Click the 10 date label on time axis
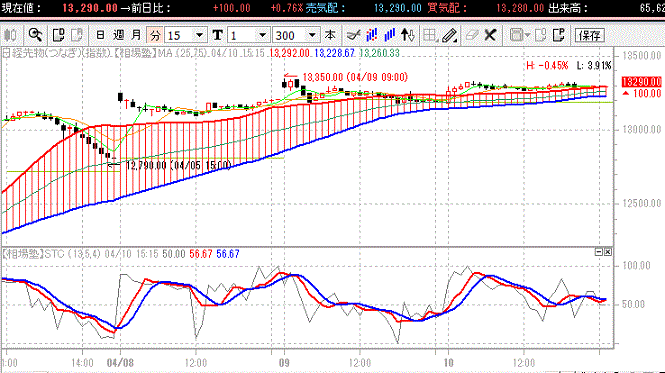Image resolution: width=665 pixels, height=373 pixels. [448, 363]
